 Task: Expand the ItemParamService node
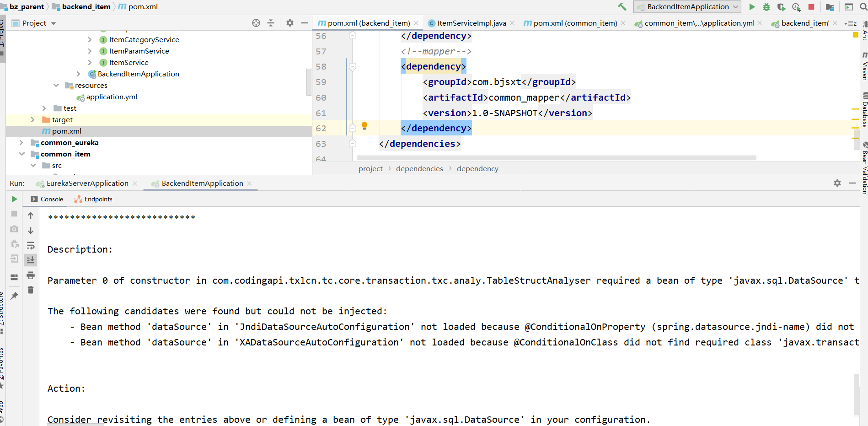[90, 51]
